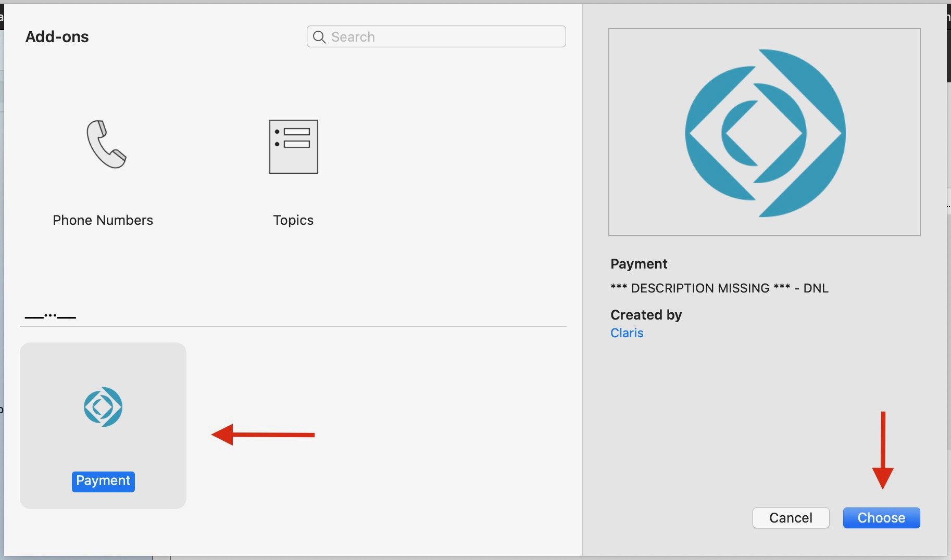
Task: Click the search magnifier icon
Action: tap(319, 37)
